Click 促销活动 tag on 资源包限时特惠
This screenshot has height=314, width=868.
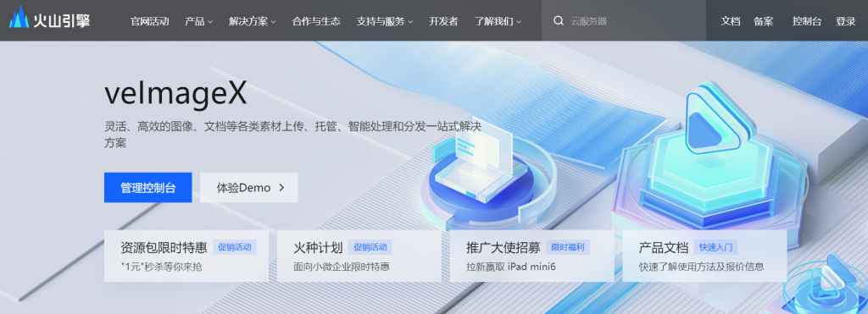click(x=235, y=247)
